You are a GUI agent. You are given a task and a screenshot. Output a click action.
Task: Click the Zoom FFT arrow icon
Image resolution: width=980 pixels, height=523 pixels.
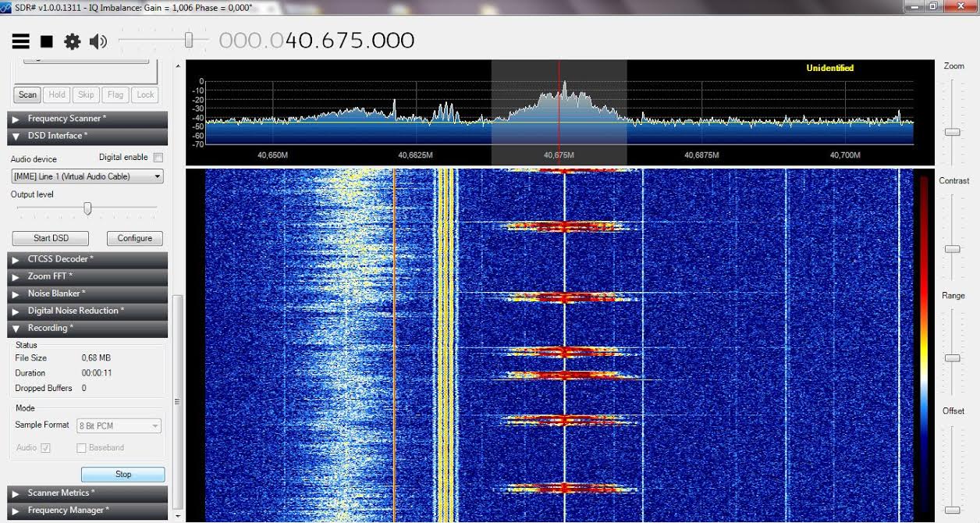pyautogui.click(x=16, y=276)
